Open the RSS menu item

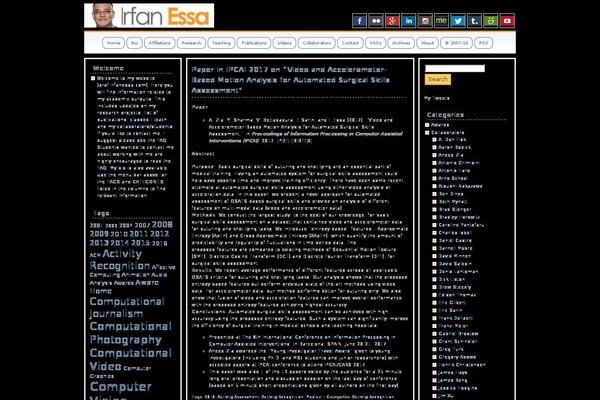click(x=483, y=43)
